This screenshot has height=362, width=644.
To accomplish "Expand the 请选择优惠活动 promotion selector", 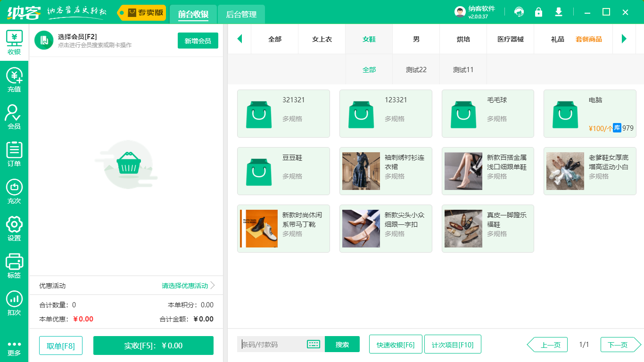I will (x=184, y=285).
